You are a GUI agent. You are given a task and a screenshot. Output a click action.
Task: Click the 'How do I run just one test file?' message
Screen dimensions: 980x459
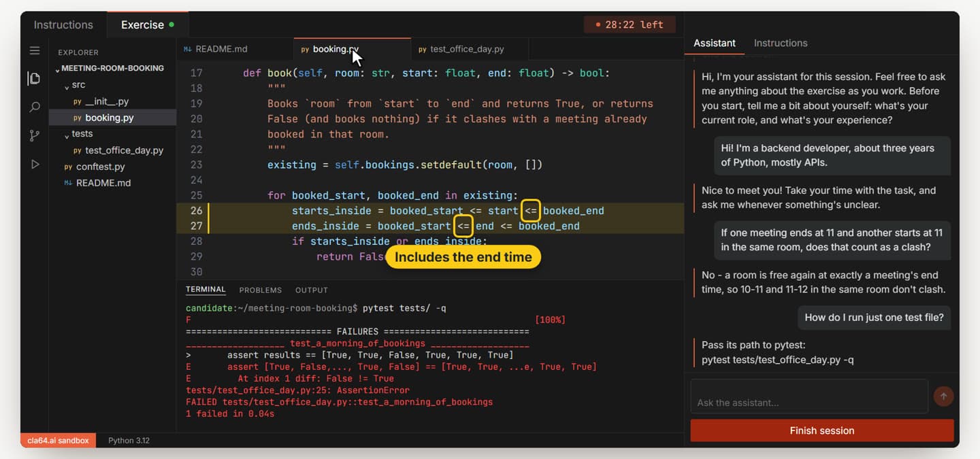875,317
